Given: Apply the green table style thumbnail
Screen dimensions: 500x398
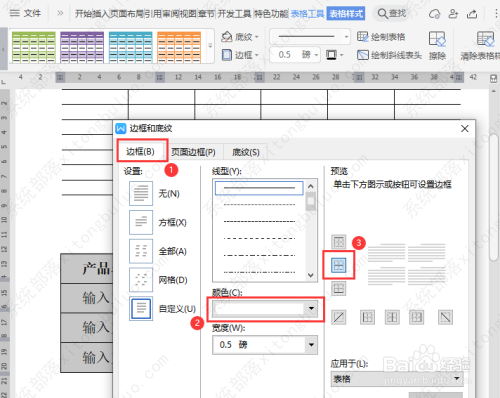Looking at the screenshot, I should [34, 47].
